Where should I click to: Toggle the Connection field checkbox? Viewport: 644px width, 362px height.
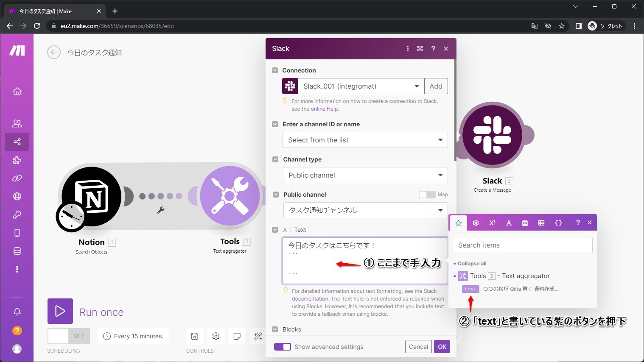[x=275, y=70]
